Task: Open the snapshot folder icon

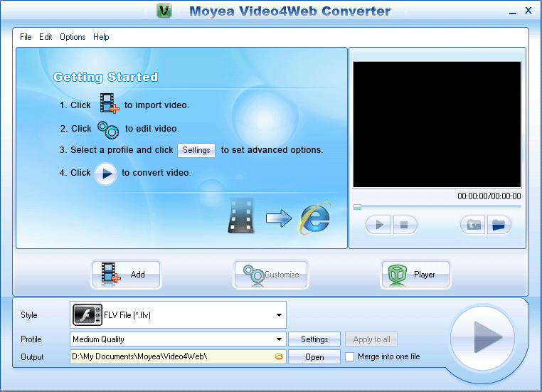Action: pyautogui.click(x=499, y=225)
